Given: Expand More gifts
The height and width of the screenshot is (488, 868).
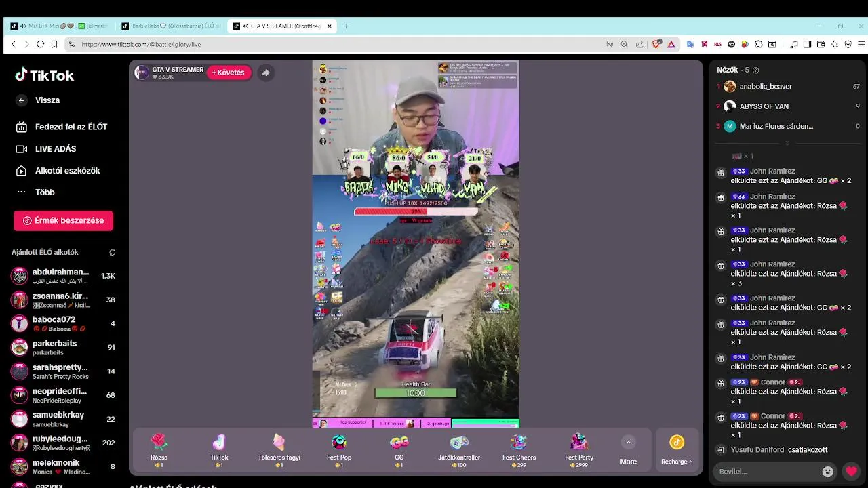Looking at the screenshot, I should tap(629, 451).
